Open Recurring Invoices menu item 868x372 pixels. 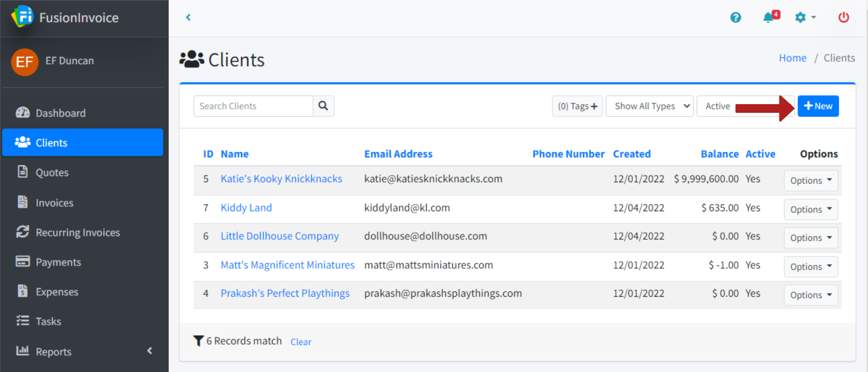pyautogui.click(x=77, y=232)
